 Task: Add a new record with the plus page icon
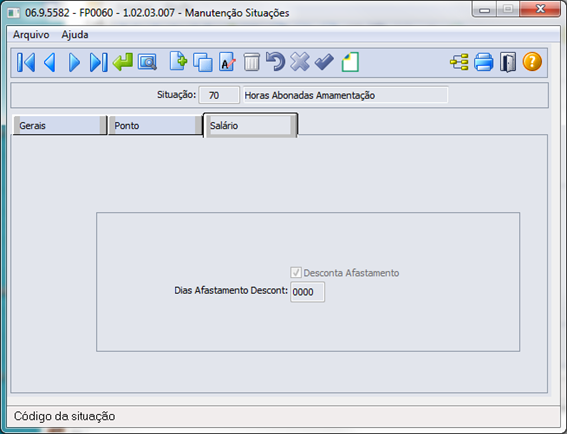[x=178, y=61]
